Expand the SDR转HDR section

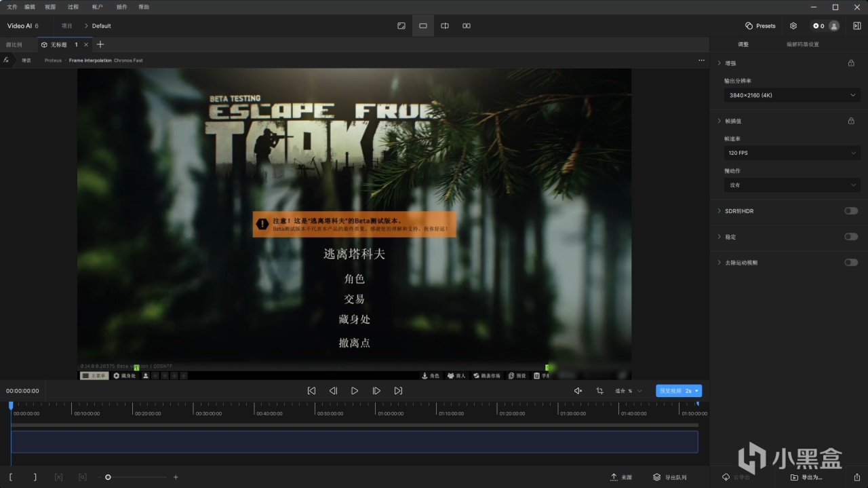719,211
